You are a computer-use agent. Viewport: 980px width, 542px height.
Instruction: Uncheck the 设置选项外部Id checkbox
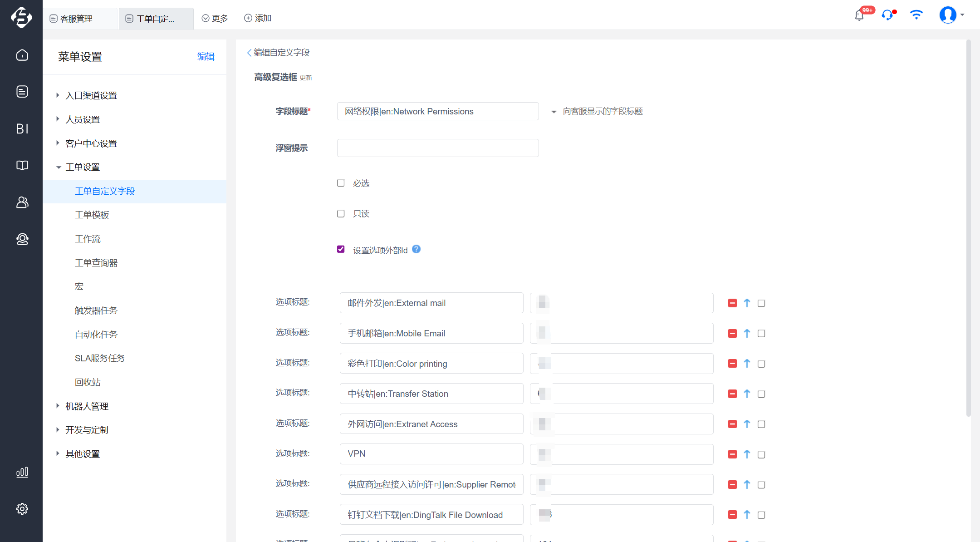pos(341,249)
